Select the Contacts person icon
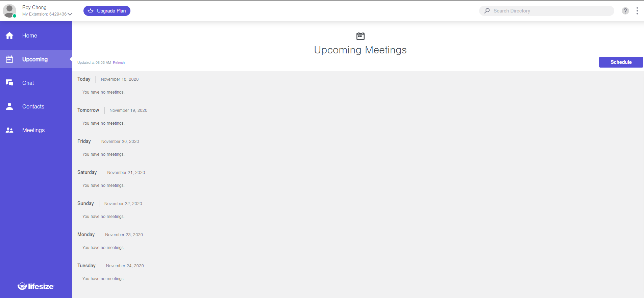Viewport: 644px width, 298px height. pyautogui.click(x=9, y=106)
